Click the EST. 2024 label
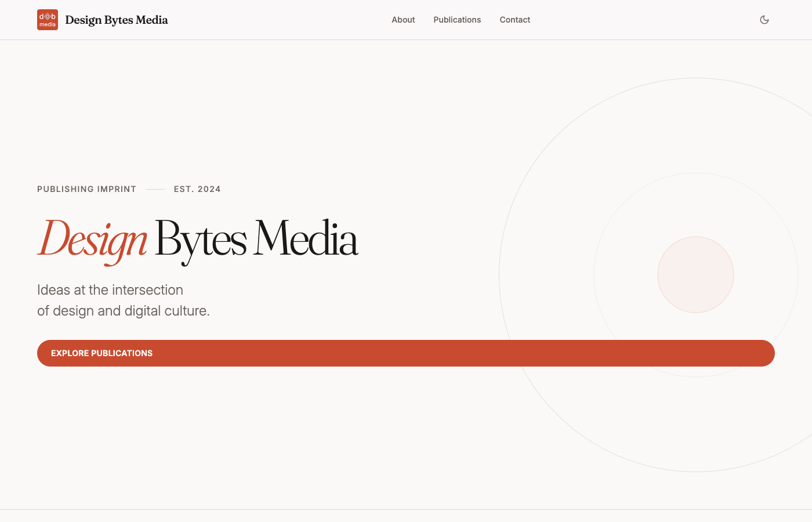Screen dimensions: 812x522 (x=197, y=189)
